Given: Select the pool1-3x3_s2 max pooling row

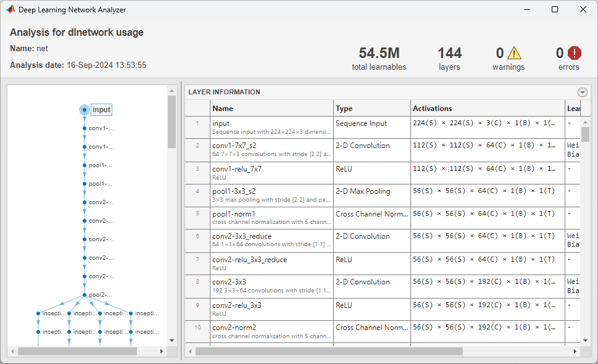Looking at the screenshot, I should tap(272, 195).
